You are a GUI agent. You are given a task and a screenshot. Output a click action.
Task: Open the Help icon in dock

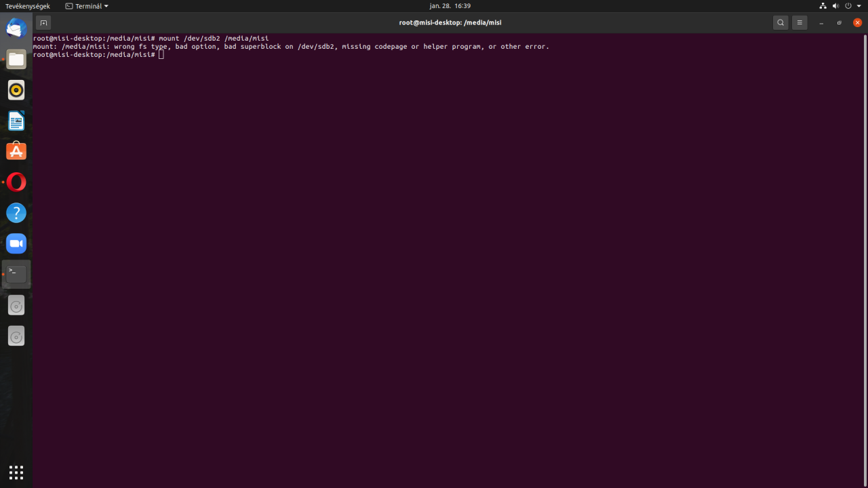point(16,213)
